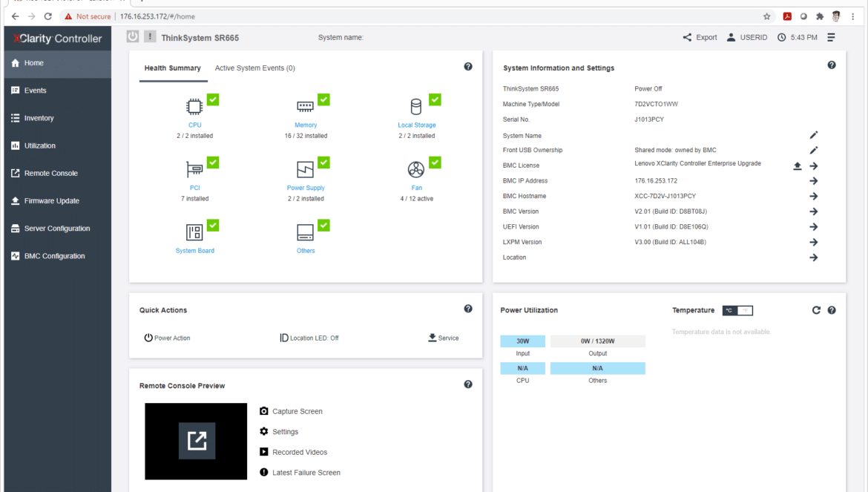This screenshot has height=492, width=868.
Task: Open the USERID account menu
Action: tap(747, 38)
